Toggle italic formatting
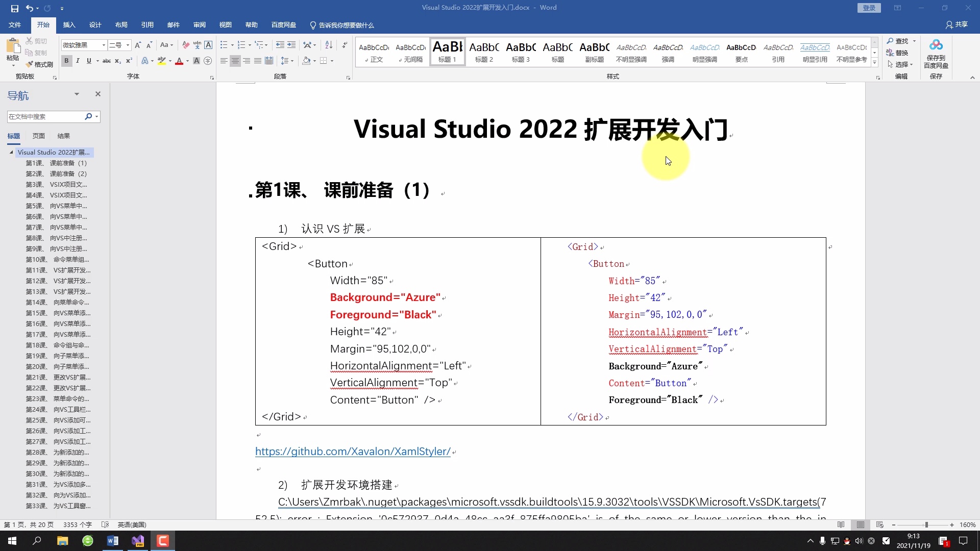Viewport: 980px width, 551px height. coord(77,61)
